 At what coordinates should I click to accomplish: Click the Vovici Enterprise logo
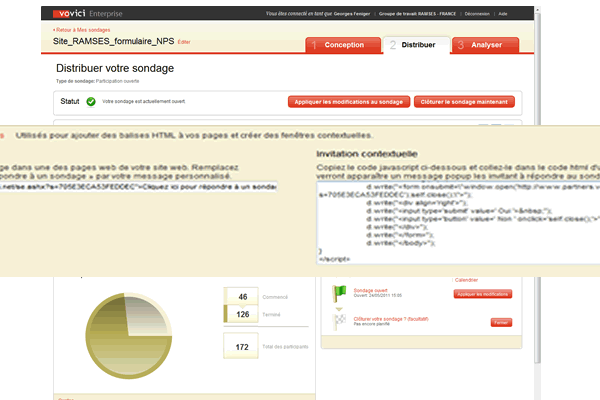coord(88,14)
